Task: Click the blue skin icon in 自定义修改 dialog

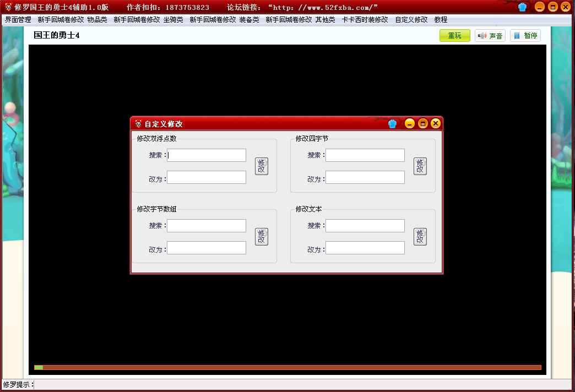Action: coord(392,123)
